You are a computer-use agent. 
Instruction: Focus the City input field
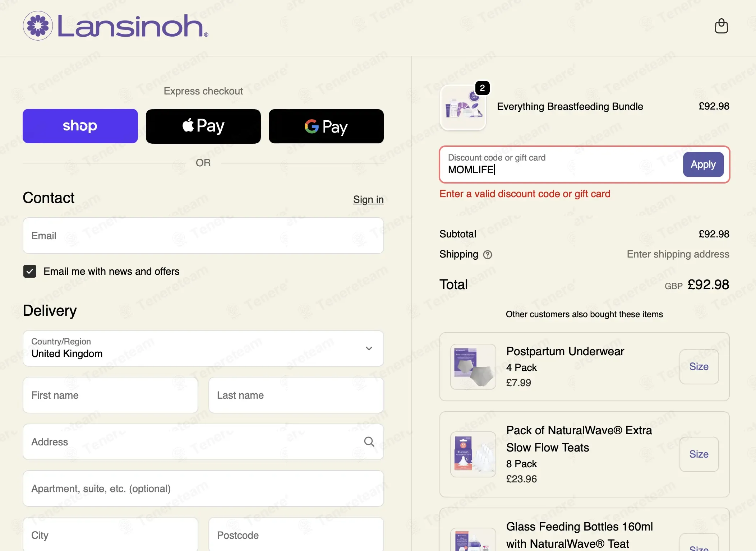[110, 534]
